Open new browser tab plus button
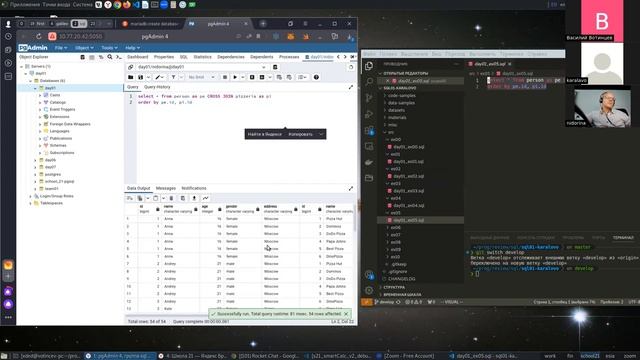 [263, 24]
